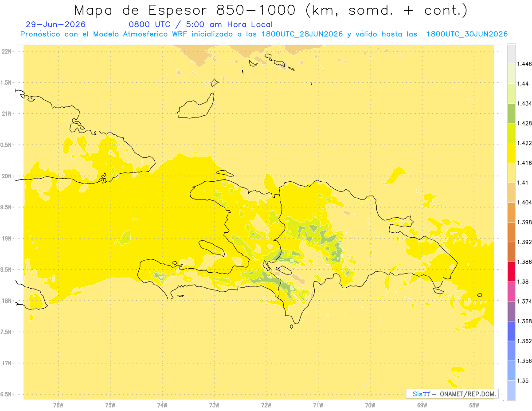Click the "69W" longitude label
Viewport: 532px width, 411px height.
422,405
